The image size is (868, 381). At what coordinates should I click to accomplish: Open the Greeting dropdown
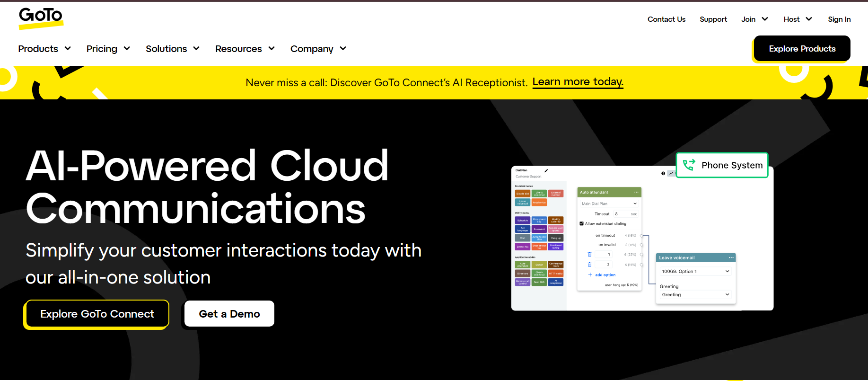coord(695,294)
